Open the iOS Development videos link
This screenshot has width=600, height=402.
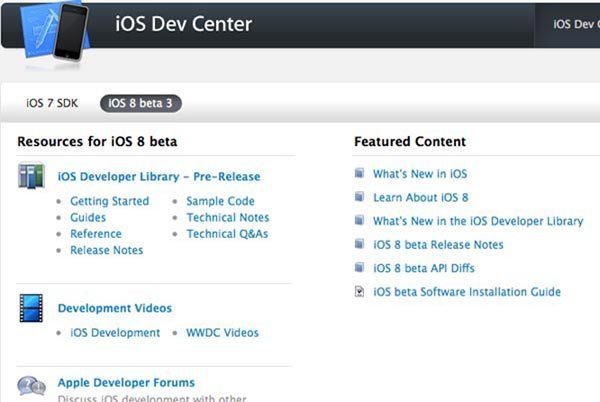coord(115,332)
